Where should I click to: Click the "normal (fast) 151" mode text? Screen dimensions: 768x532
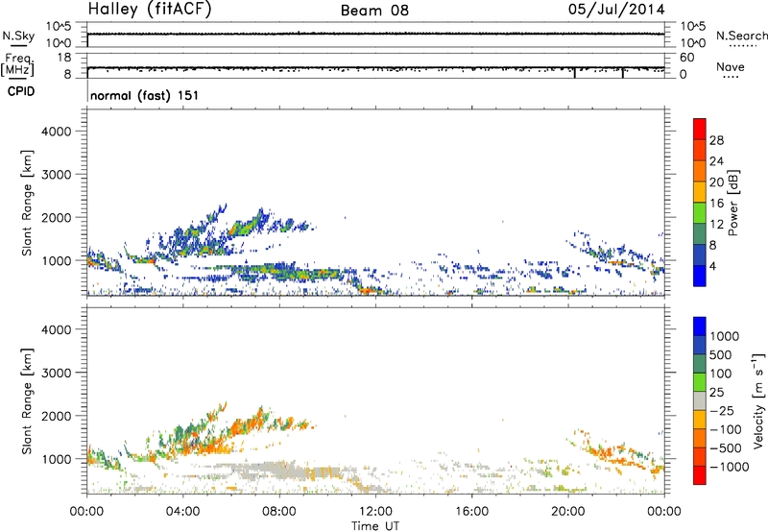click(x=145, y=95)
